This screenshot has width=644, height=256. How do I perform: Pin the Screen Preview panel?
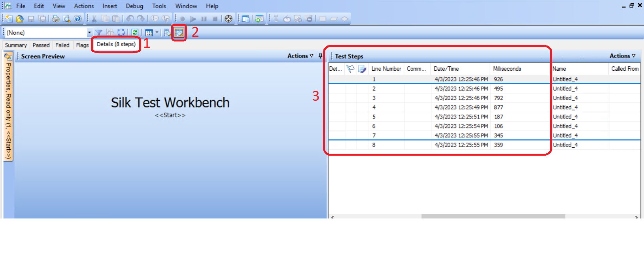pyautogui.click(x=320, y=56)
